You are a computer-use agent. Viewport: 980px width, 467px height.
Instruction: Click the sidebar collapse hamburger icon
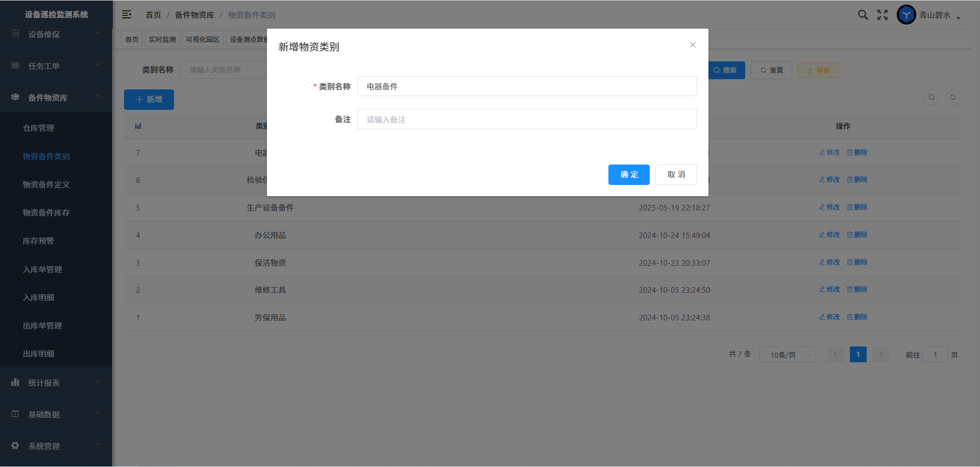coord(127,15)
